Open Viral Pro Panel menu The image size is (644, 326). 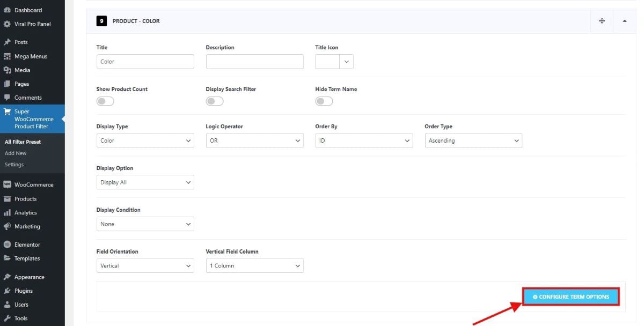tap(32, 24)
